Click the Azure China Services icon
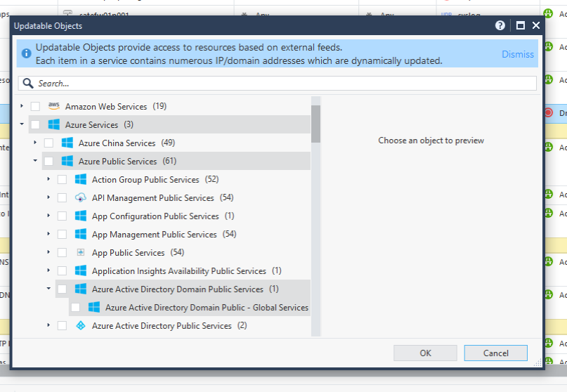 point(67,143)
